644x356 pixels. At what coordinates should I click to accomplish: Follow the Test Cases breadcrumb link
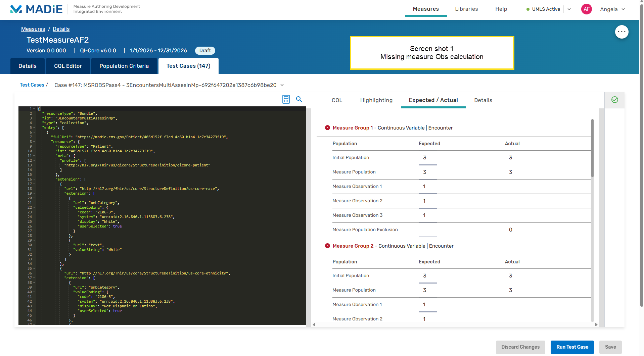click(x=32, y=85)
